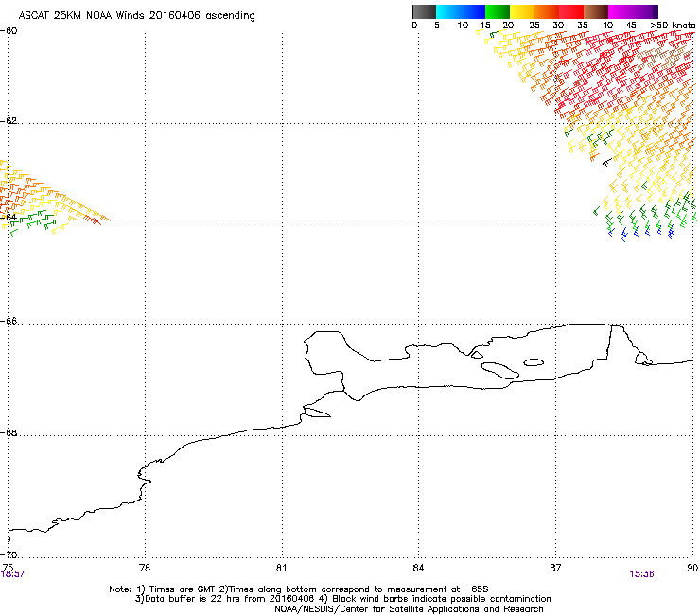This screenshot has width=700, height=615.
Task: Click the '81' longitude label
Action: pos(281,568)
